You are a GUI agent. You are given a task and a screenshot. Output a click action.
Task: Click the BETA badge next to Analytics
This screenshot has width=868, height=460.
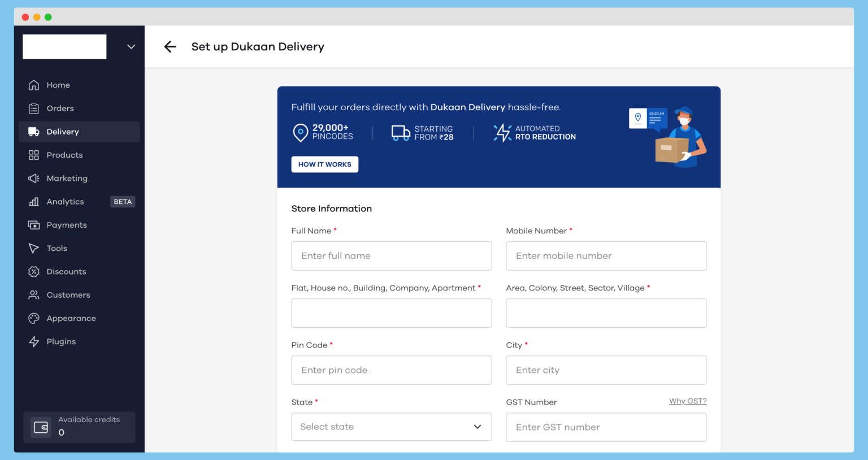(x=123, y=202)
